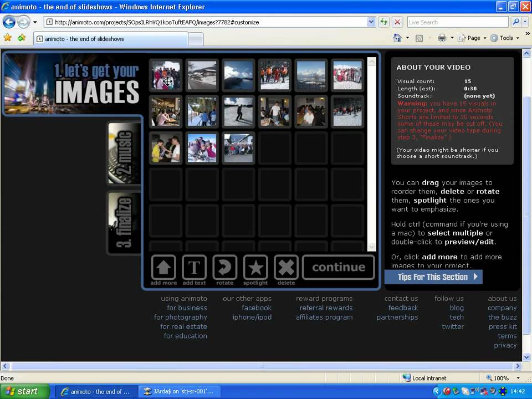Expand the toolbar overflow chevron
Viewport: 532px width, 399px height.
click(527, 34)
